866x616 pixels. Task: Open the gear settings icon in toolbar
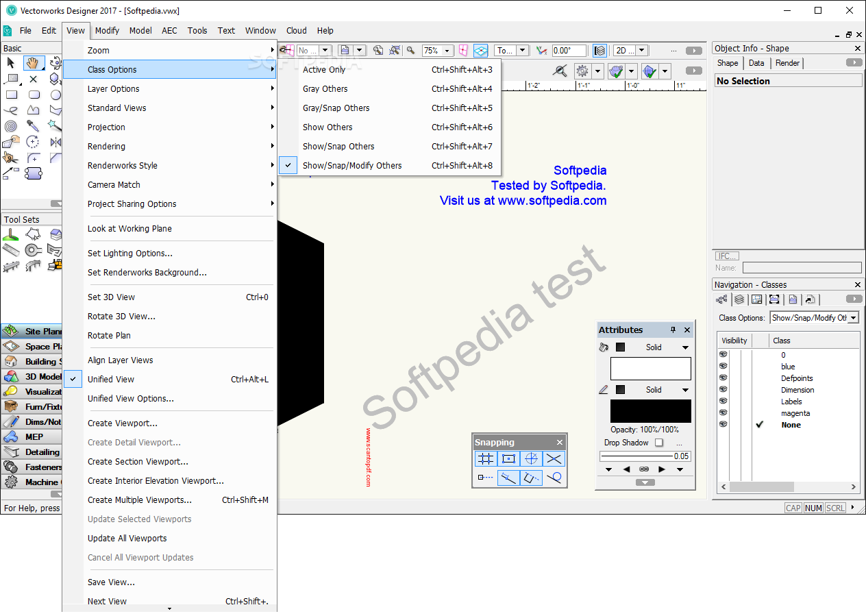[x=582, y=71]
